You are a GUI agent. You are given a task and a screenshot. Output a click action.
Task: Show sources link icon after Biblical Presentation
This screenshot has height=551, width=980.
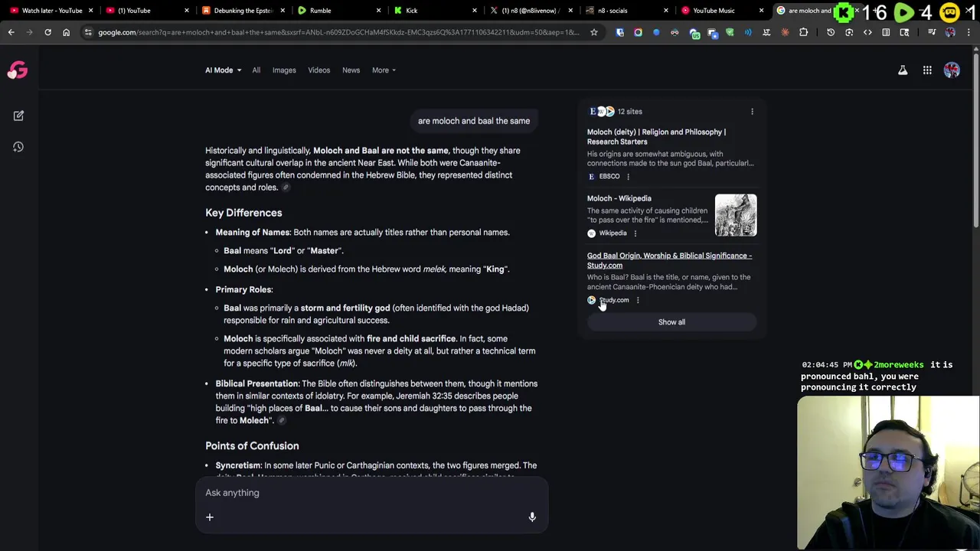(282, 420)
